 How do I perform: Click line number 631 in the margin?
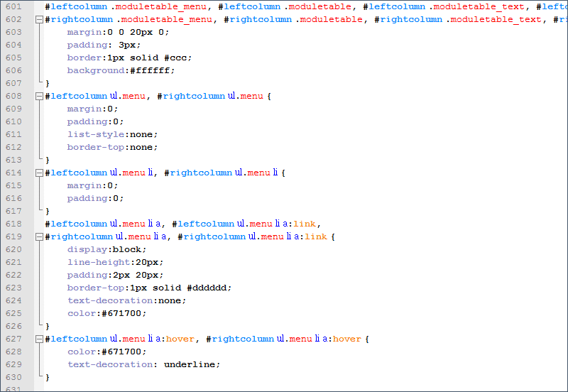(x=13, y=389)
